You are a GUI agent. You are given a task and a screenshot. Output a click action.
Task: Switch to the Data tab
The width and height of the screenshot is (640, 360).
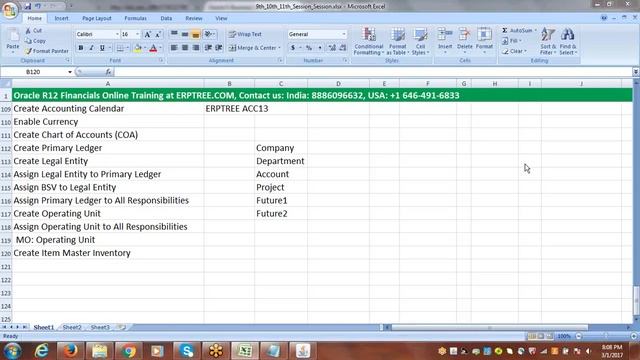pyautogui.click(x=166, y=18)
